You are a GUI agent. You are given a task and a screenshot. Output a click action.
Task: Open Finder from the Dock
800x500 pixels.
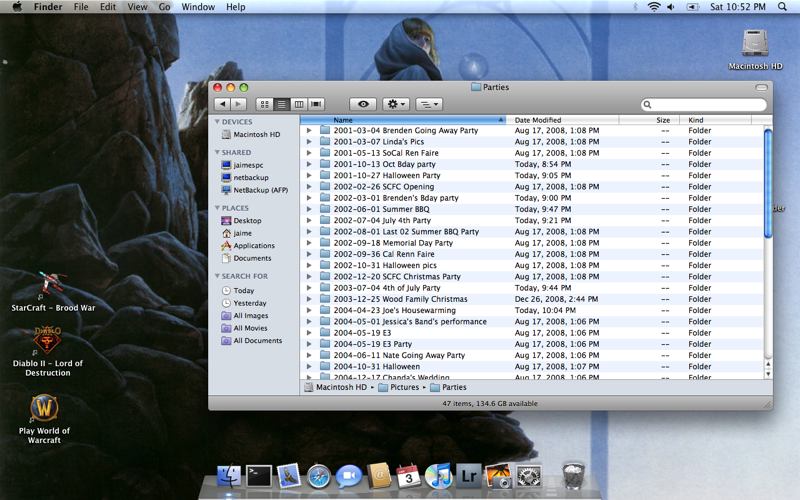(x=229, y=476)
